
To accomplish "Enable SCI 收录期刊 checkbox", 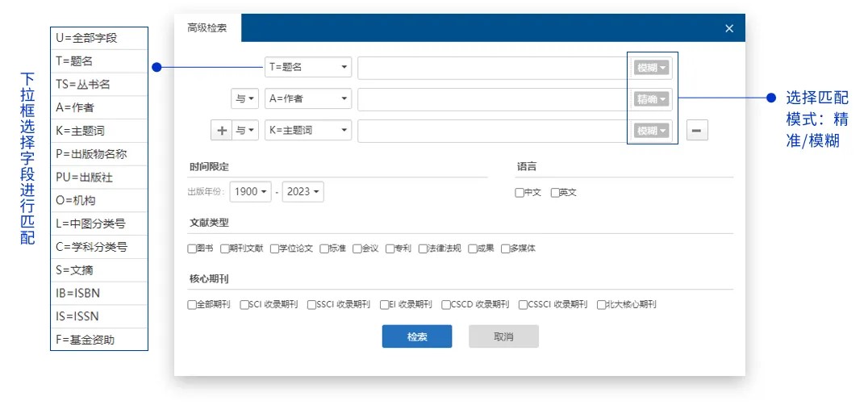I will point(244,305).
